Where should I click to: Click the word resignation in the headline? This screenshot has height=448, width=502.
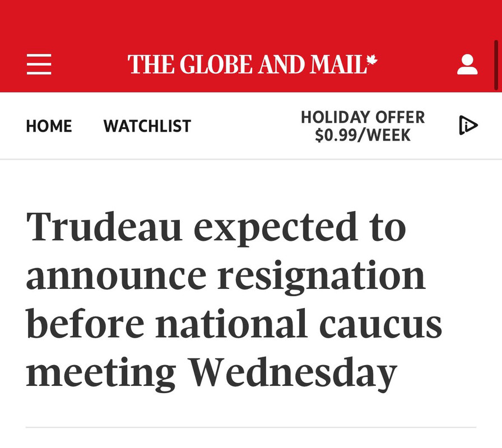click(x=322, y=276)
